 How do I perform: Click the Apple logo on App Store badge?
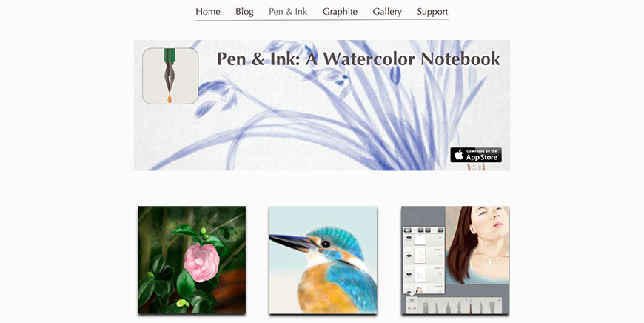(459, 155)
